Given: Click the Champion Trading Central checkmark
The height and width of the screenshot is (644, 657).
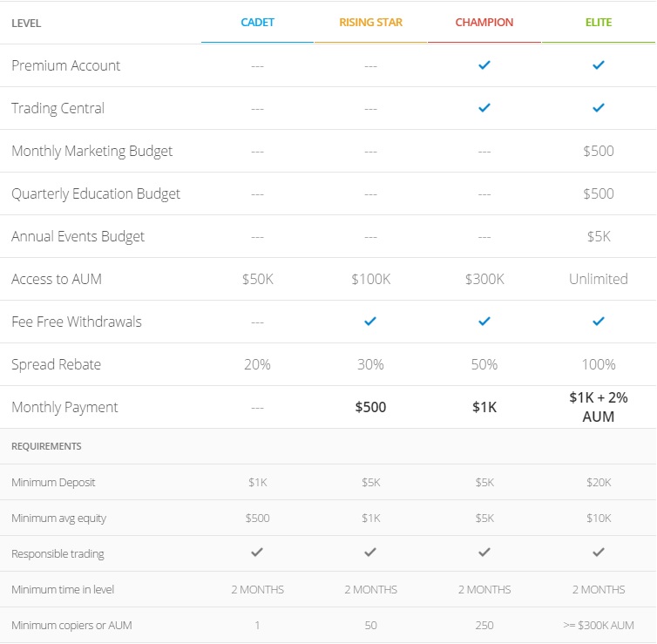Looking at the screenshot, I should [x=484, y=108].
